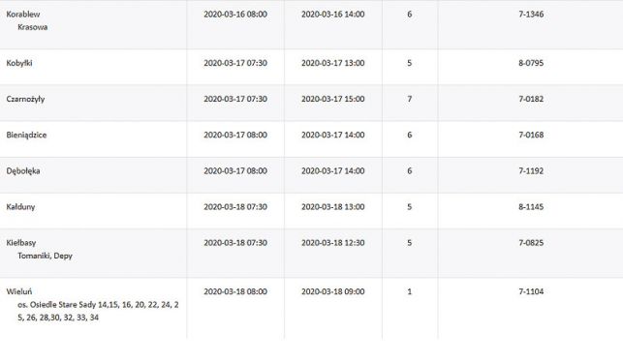Screen dimensions: 623x364
Task: Select the Bieniądzice row name
Action: 26,135
